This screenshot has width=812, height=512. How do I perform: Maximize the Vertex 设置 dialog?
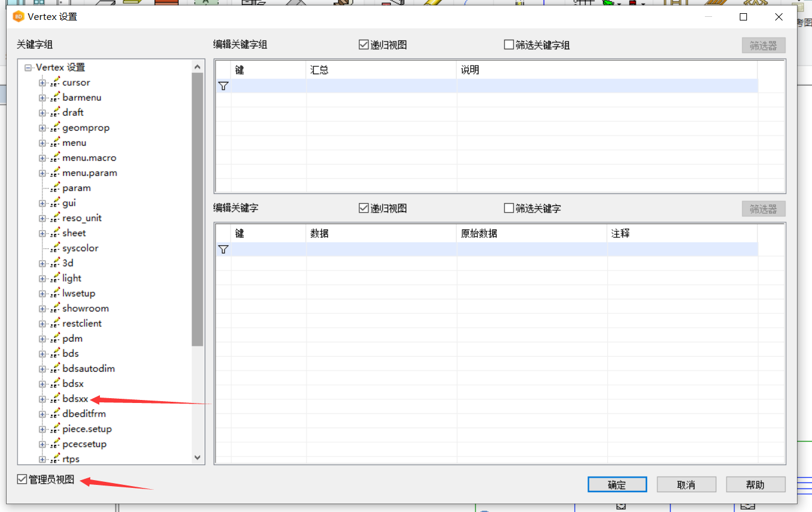tap(743, 17)
